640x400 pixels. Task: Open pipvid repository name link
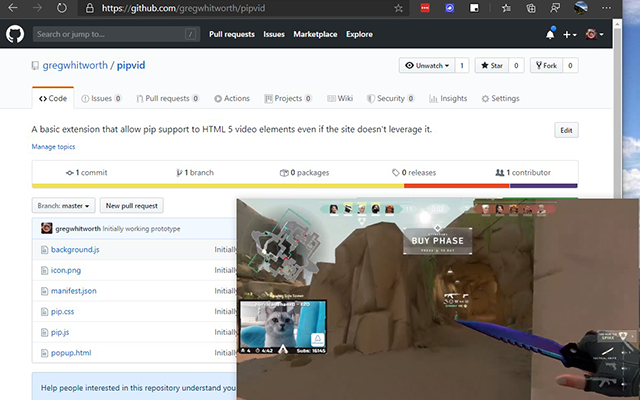(x=131, y=65)
